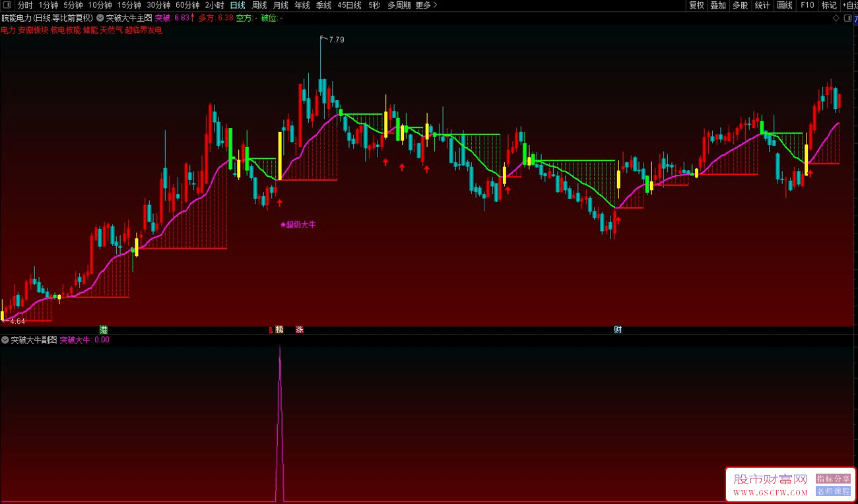Click the 复权 button
Screen dimensions: 858x504
697,5
